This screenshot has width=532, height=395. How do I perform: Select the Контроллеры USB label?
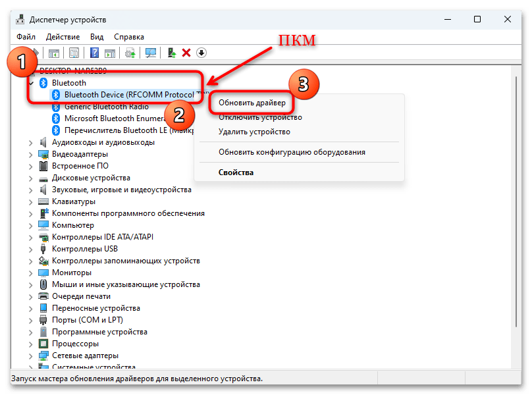coord(85,249)
